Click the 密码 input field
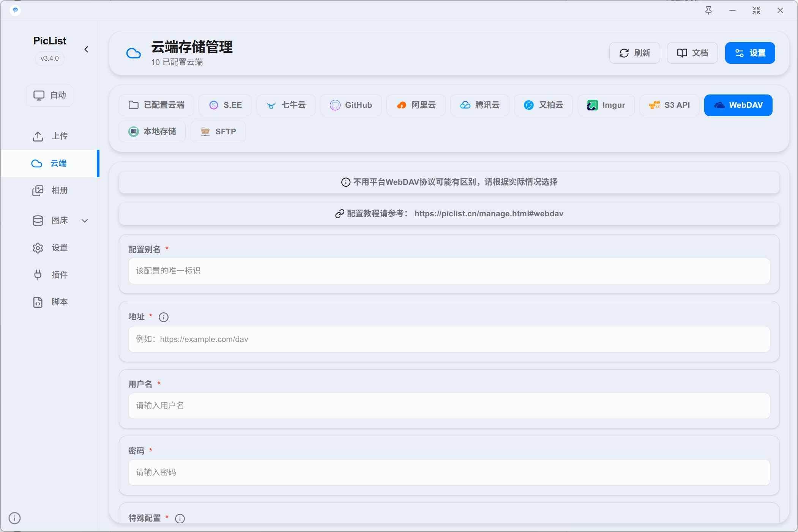The width and height of the screenshot is (798, 532). [x=449, y=472]
